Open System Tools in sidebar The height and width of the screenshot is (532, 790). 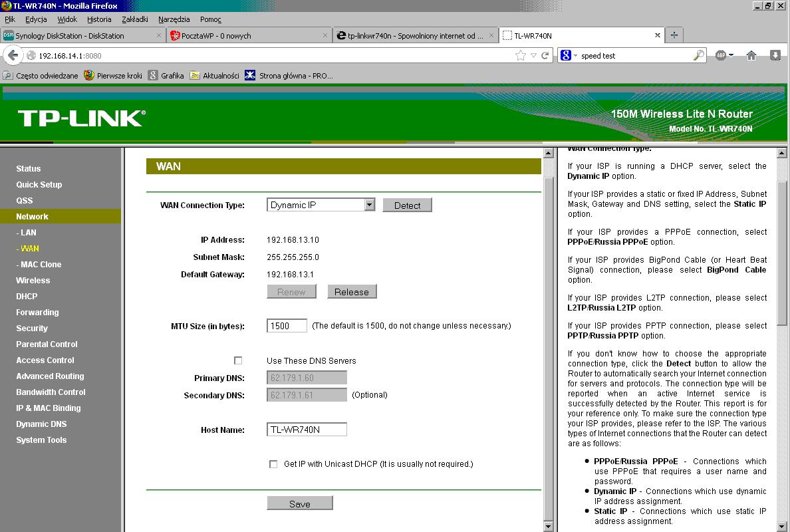[41, 440]
